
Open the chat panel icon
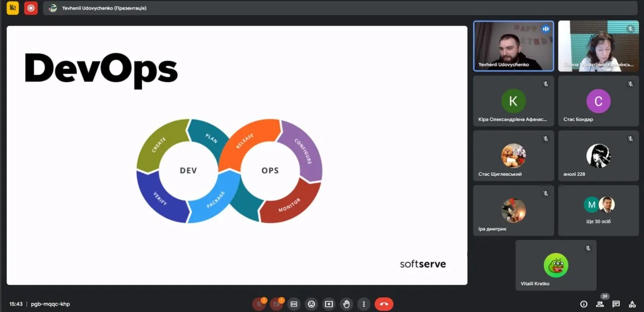616,304
